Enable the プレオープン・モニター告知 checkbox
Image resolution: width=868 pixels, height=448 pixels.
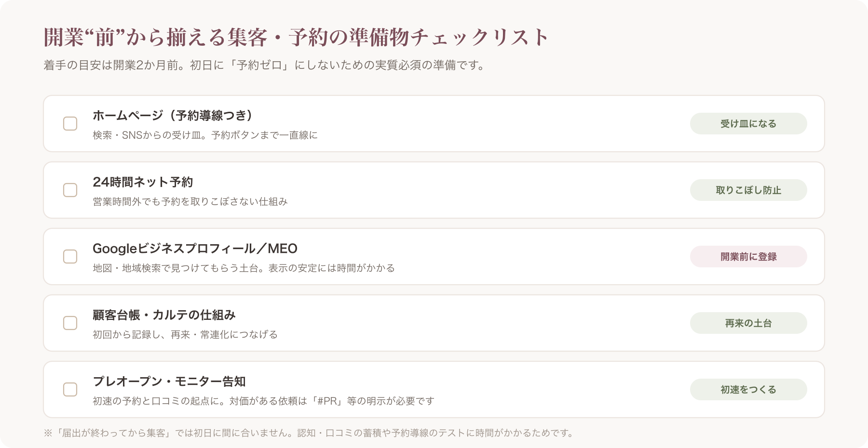[x=70, y=390]
